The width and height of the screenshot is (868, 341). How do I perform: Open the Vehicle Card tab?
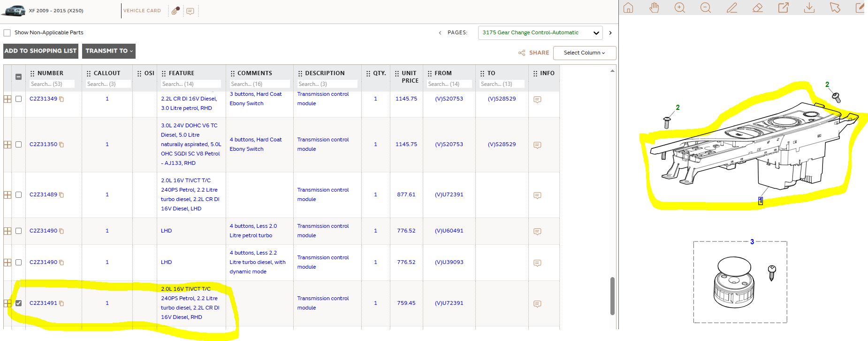point(142,10)
